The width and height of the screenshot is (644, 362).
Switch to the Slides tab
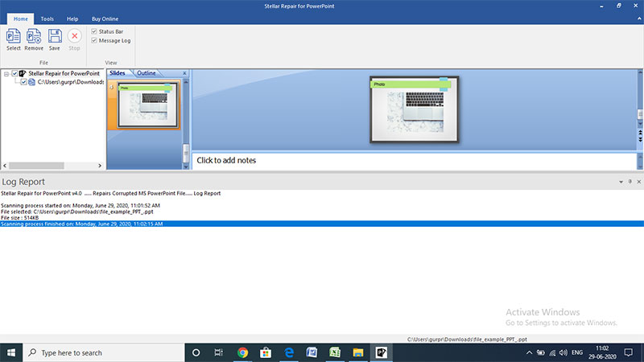click(x=118, y=73)
